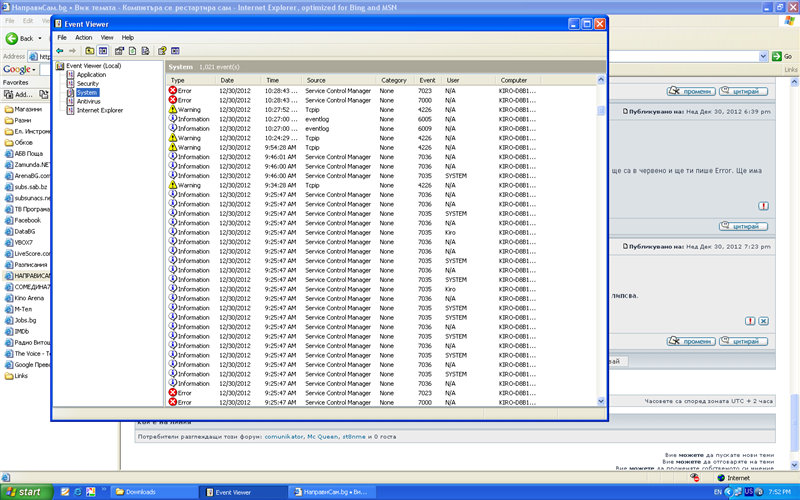Sort events by the Type column header
The image size is (800, 500).
coord(178,80)
